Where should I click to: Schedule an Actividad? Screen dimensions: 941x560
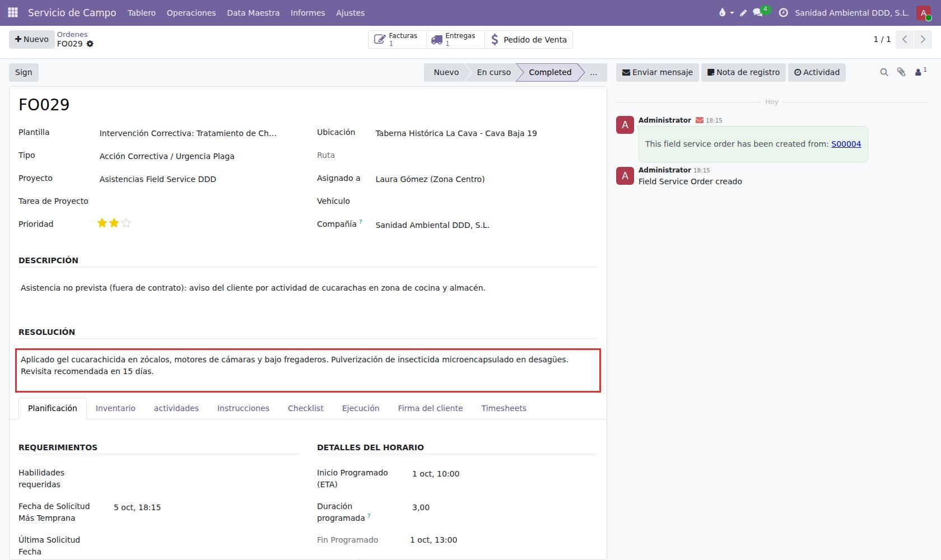click(817, 72)
